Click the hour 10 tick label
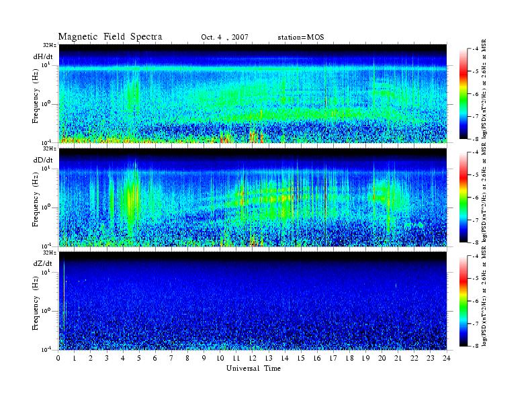Image resolution: width=532 pixels, height=411 pixels. 220,358
